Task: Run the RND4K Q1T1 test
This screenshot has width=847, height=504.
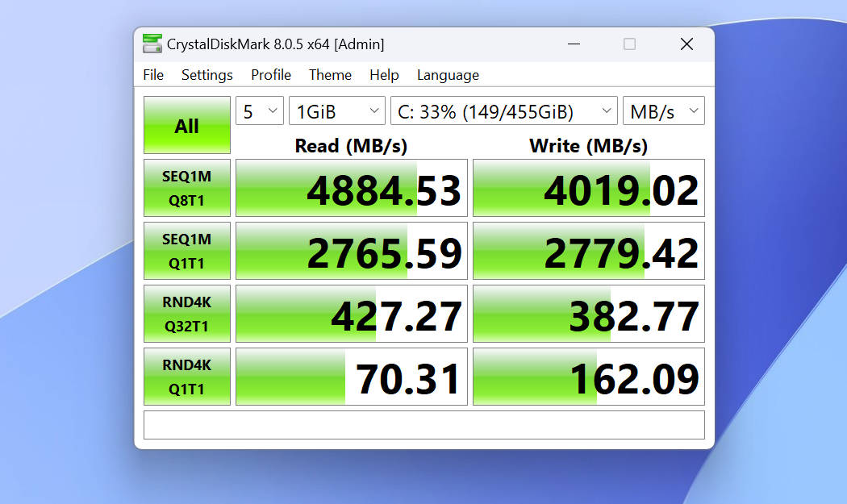Action: click(x=187, y=377)
